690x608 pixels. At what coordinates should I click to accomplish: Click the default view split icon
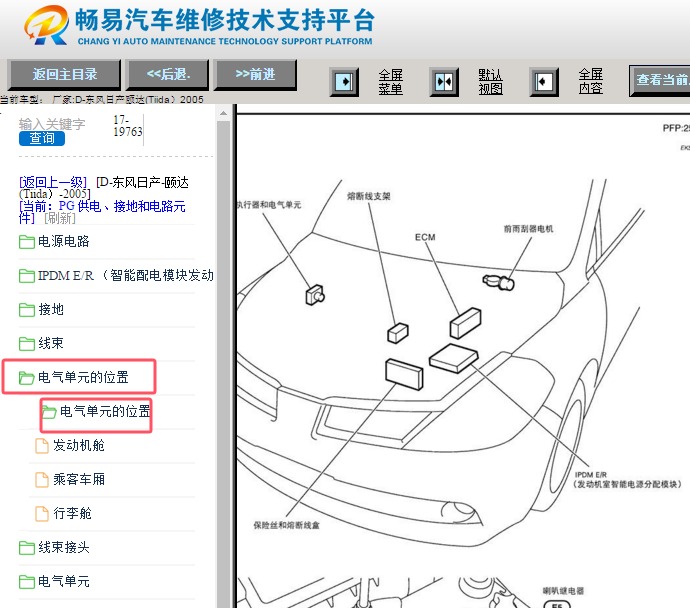(x=444, y=82)
